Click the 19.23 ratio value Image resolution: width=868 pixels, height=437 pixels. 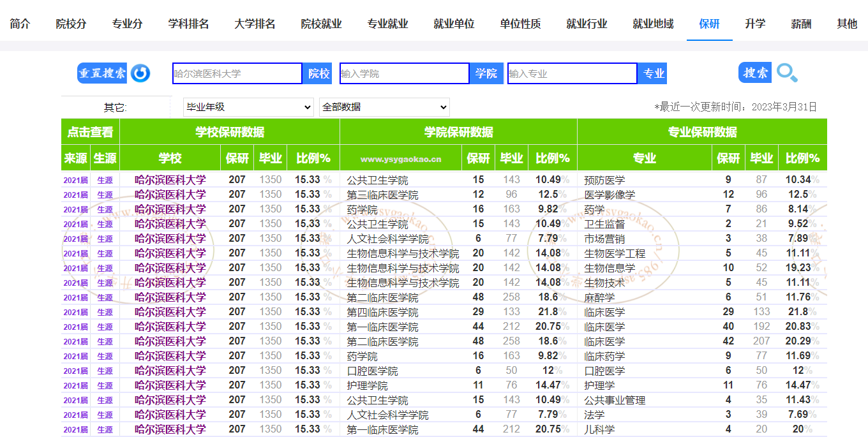pyautogui.click(x=798, y=268)
